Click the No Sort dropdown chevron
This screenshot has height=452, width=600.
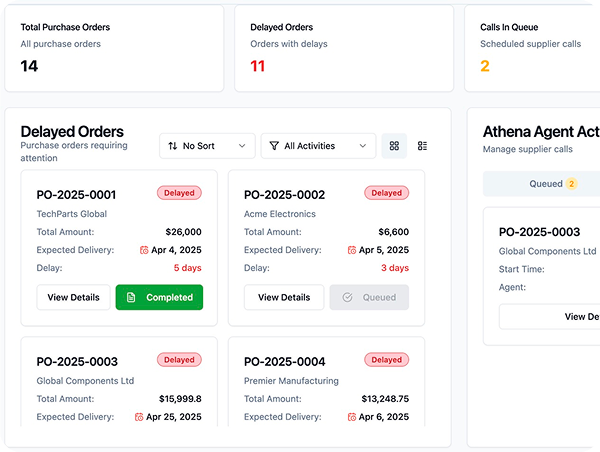(x=242, y=146)
